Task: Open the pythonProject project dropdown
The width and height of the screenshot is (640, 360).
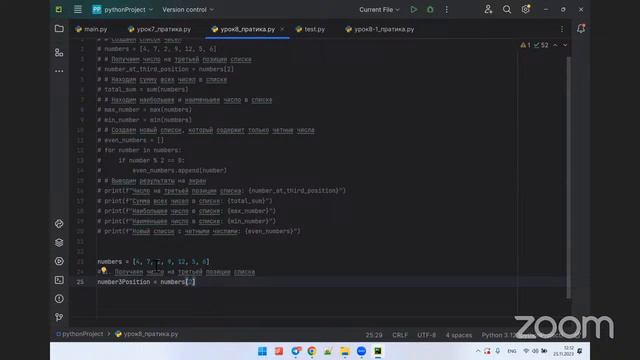Action: pyautogui.click(x=122, y=9)
